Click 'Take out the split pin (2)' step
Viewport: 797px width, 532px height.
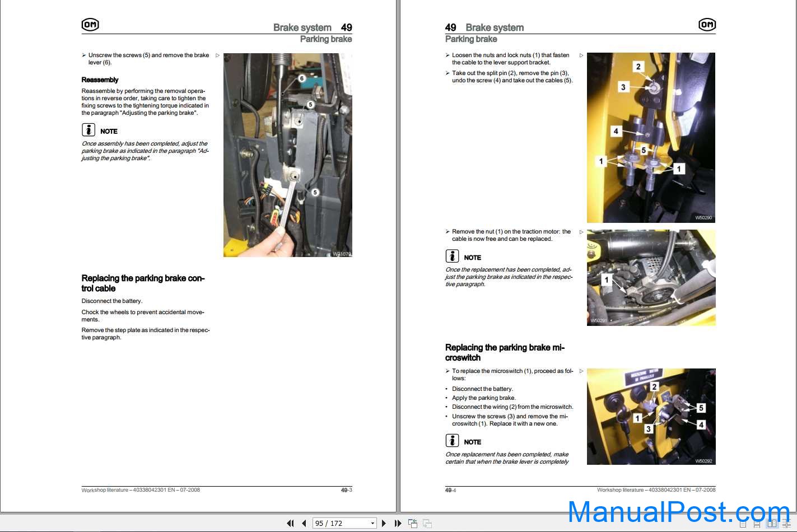click(512, 77)
